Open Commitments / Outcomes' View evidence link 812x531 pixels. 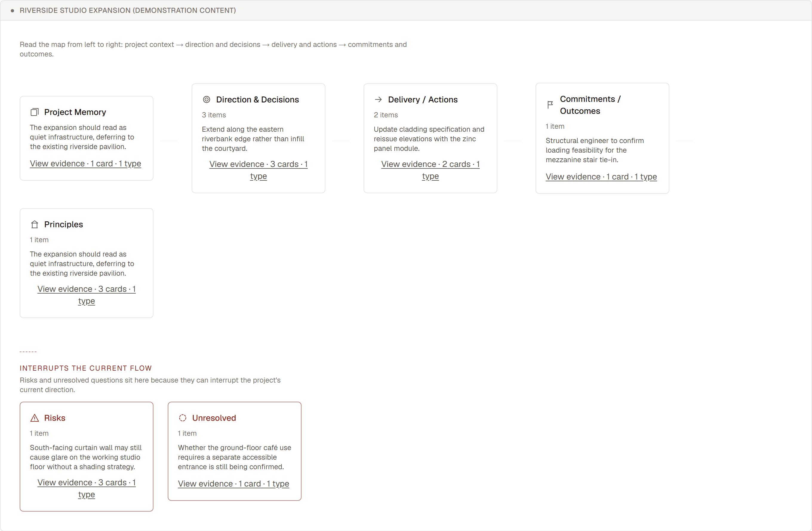coord(601,177)
